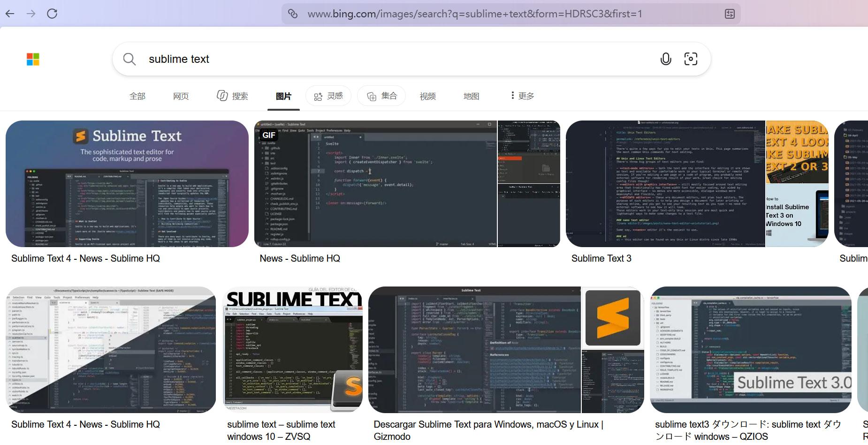Open the 'sublime text3 ダウンロード' QZIOS link
Viewport: 868px width, 445px height.
(748, 430)
